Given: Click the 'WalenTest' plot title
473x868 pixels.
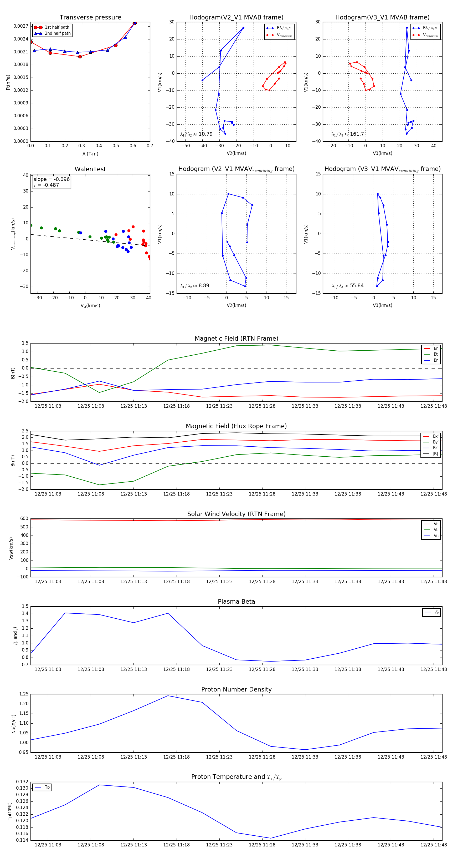Looking at the screenshot, I should (x=90, y=169).
